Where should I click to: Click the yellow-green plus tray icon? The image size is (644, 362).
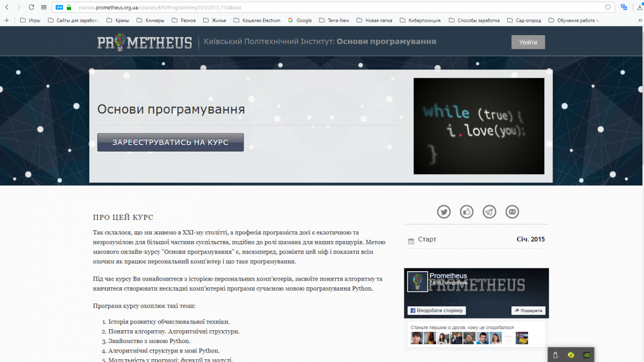point(571,355)
